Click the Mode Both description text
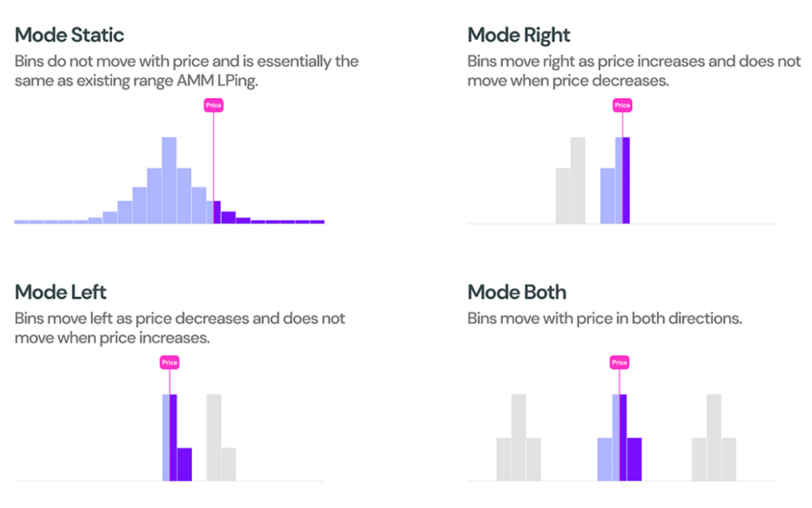Image resolution: width=812 pixels, height=508 pixels. (x=604, y=318)
